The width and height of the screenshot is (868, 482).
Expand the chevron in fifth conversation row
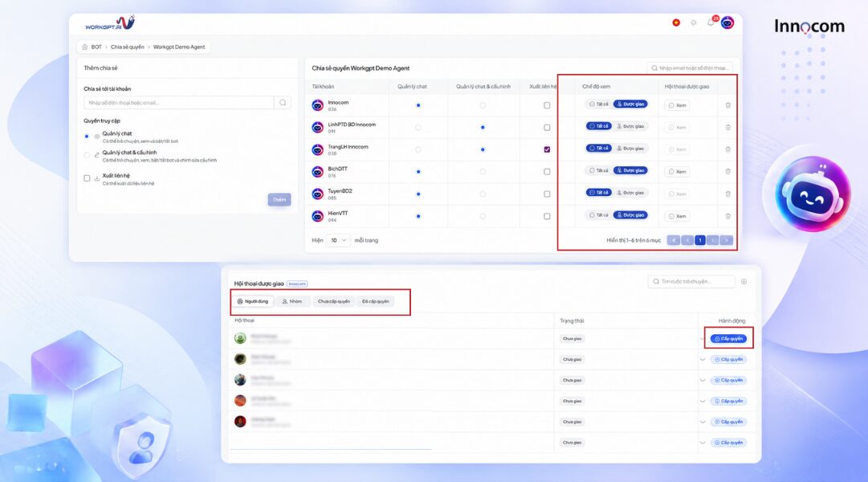click(x=703, y=423)
